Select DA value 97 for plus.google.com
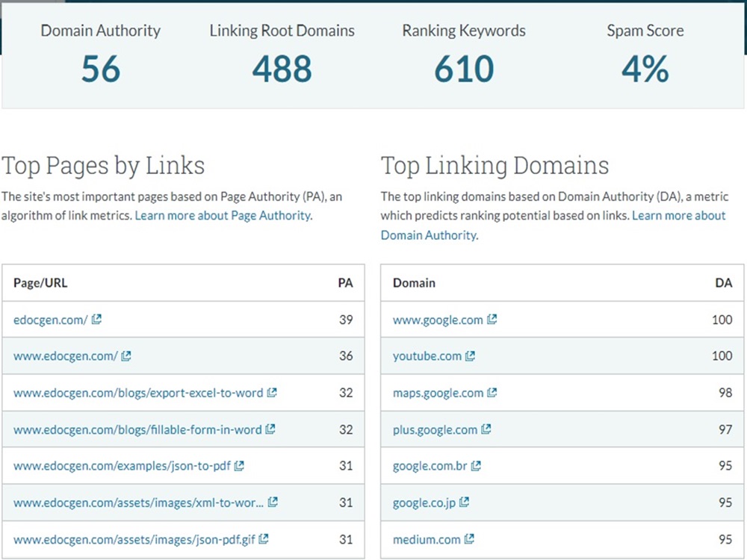 click(725, 429)
